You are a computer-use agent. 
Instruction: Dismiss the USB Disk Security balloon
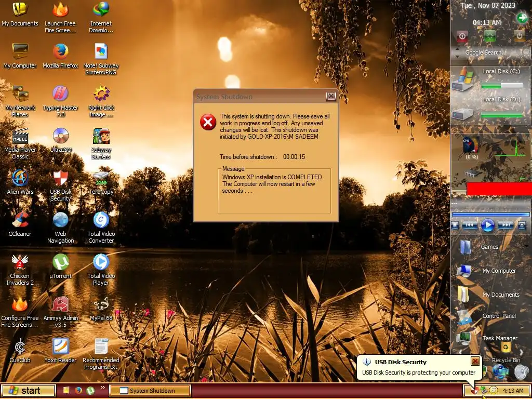(x=475, y=361)
